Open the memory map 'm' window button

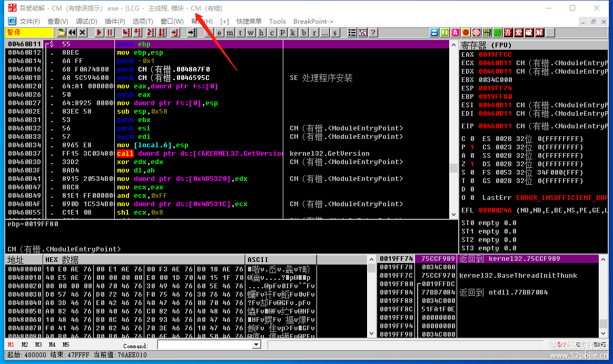pyautogui.click(x=230, y=33)
